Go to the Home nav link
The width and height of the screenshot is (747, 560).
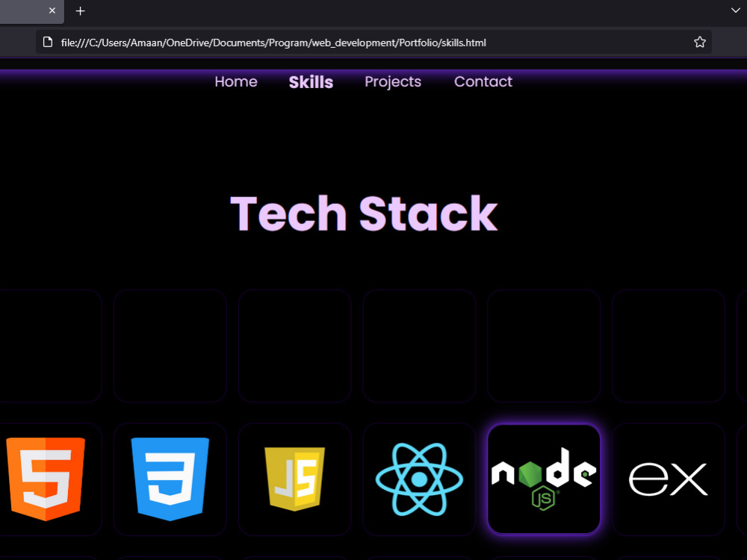coord(236,81)
